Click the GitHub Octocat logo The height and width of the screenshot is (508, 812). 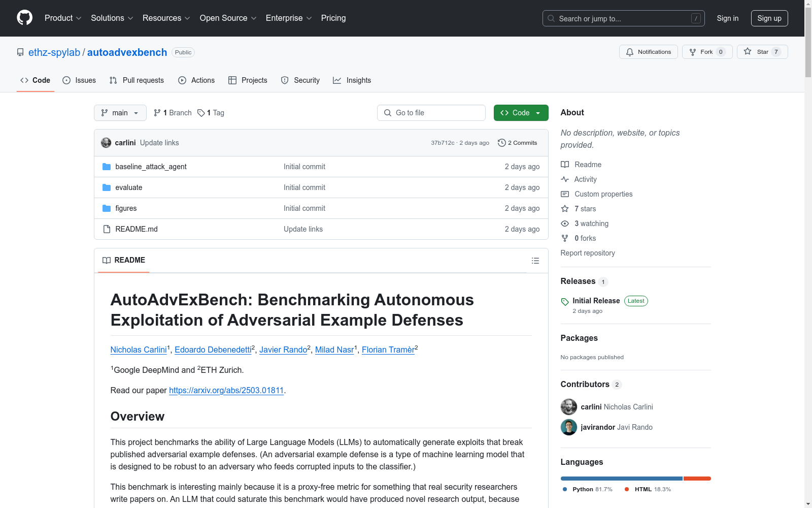(x=24, y=18)
